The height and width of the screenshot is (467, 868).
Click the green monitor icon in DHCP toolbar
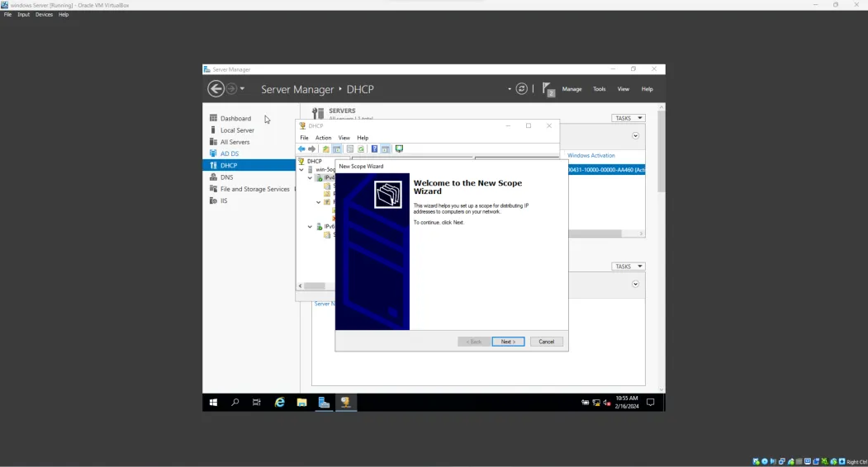[399, 149]
